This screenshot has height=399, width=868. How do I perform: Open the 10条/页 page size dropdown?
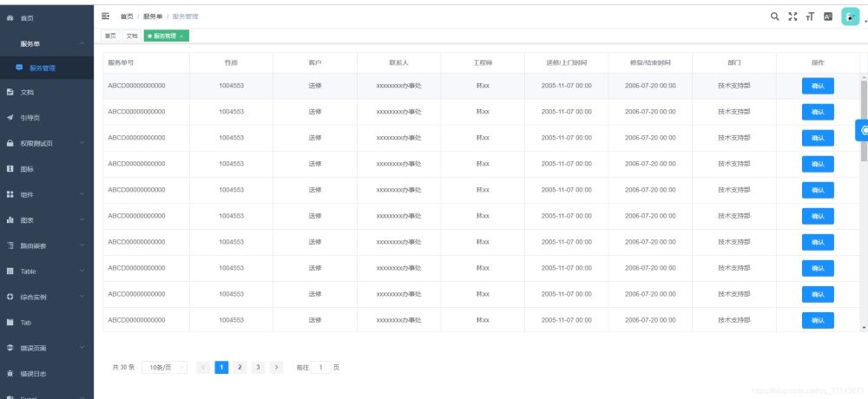point(164,368)
